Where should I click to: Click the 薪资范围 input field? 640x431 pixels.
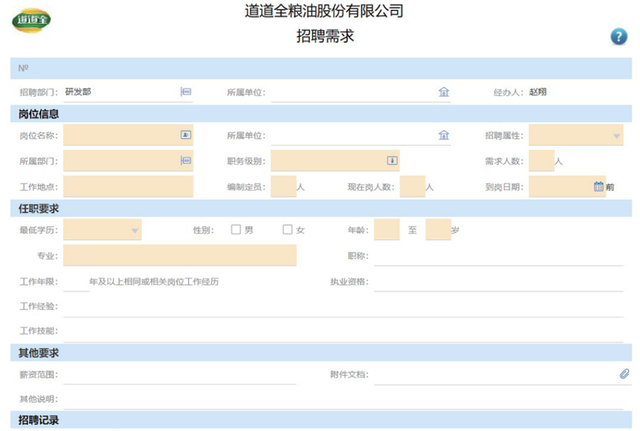(x=180, y=375)
